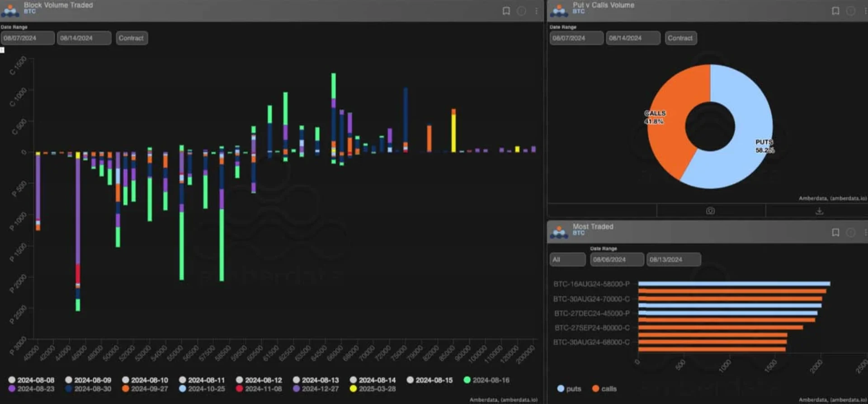Click purple 2024-12-27 legend swatch
This screenshot has height=404, width=868.
[x=297, y=389]
